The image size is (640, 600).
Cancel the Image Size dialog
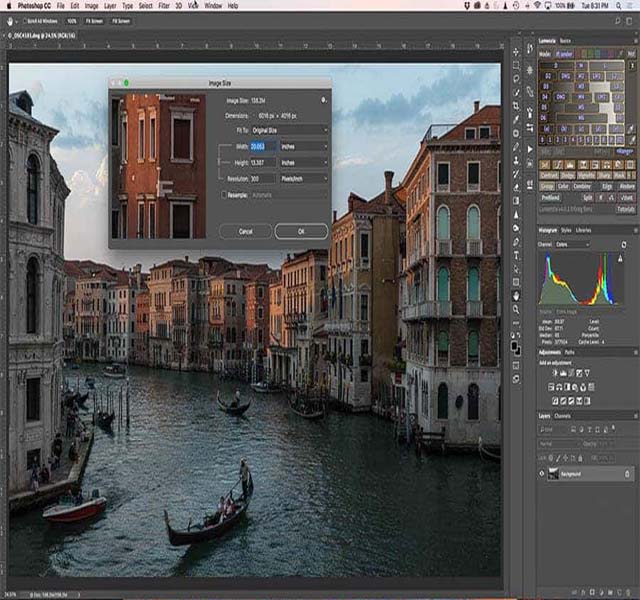pyautogui.click(x=245, y=231)
